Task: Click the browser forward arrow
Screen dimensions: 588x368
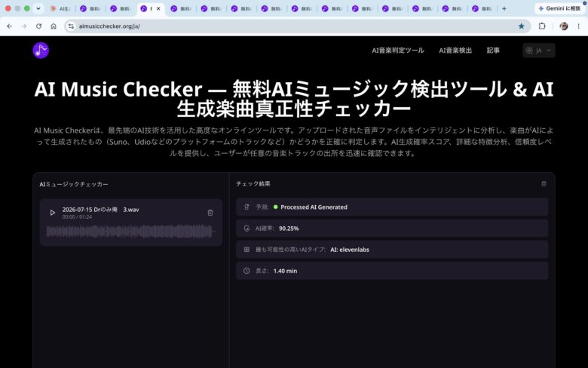Action: coord(24,26)
